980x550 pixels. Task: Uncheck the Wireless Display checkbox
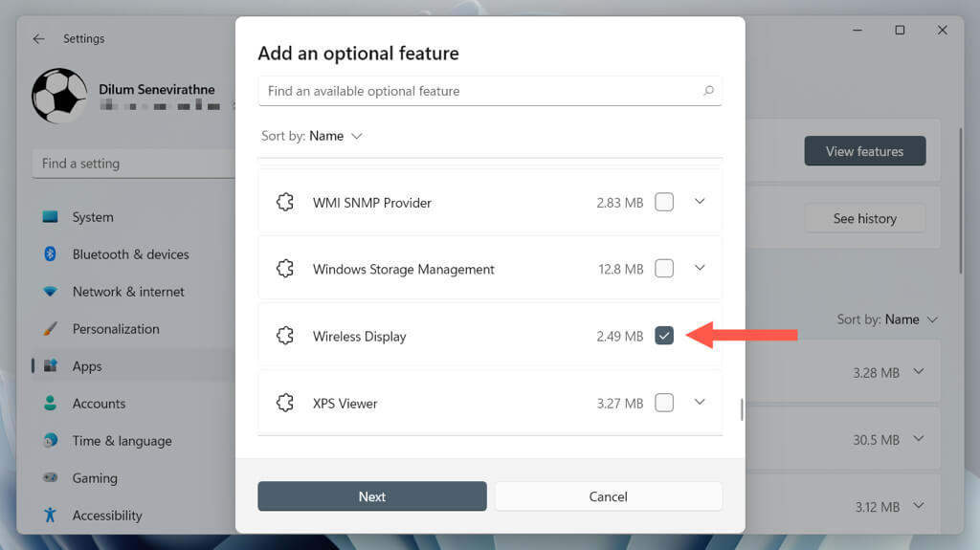664,336
